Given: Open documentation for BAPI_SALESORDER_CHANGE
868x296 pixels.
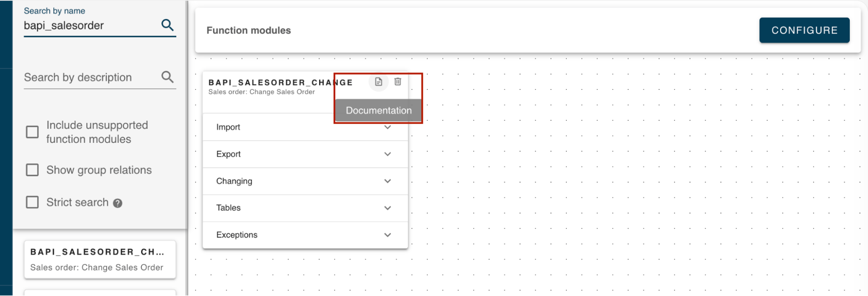Looking at the screenshot, I should pyautogui.click(x=378, y=82).
